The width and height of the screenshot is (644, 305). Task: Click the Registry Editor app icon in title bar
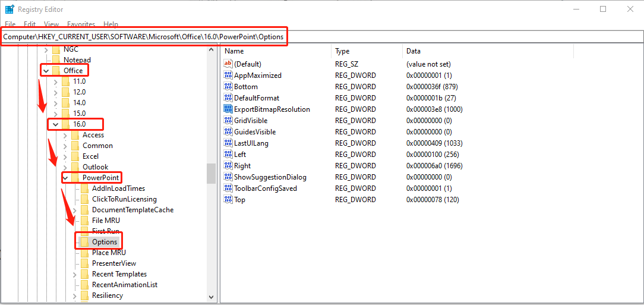click(x=10, y=9)
